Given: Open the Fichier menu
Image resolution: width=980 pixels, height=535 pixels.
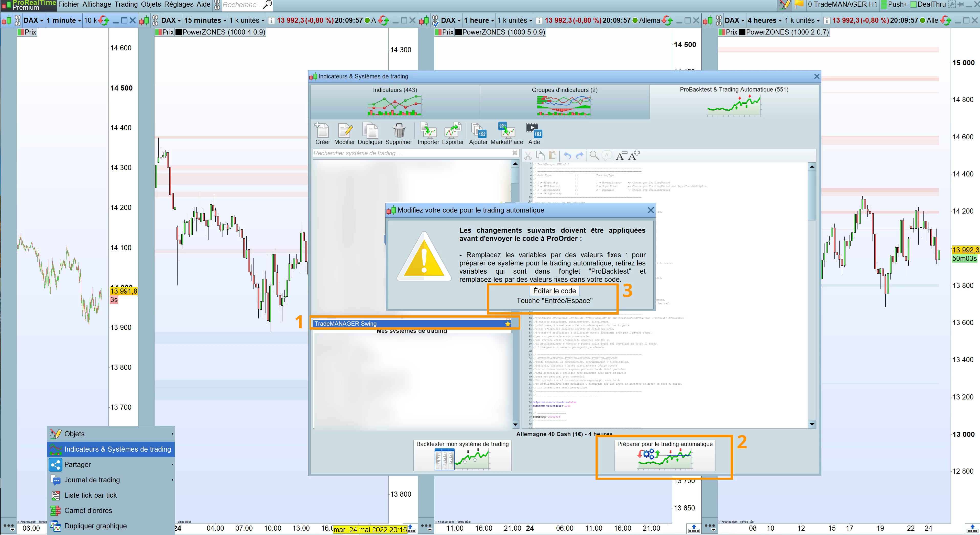Looking at the screenshot, I should [x=69, y=5].
